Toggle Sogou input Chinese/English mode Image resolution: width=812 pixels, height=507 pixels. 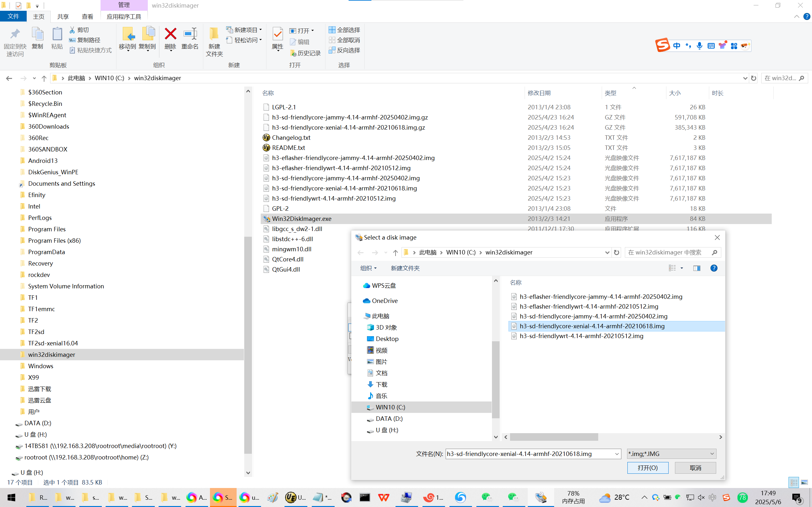[x=677, y=46]
